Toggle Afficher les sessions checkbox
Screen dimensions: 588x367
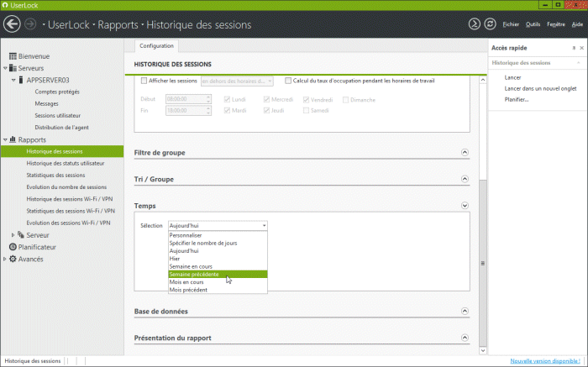[144, 81]
